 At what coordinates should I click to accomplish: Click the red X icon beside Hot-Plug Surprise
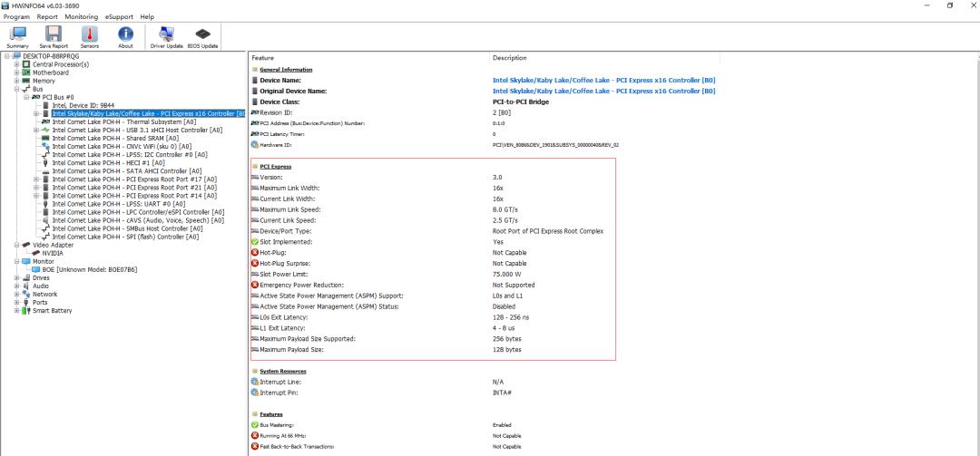(254, 264)
